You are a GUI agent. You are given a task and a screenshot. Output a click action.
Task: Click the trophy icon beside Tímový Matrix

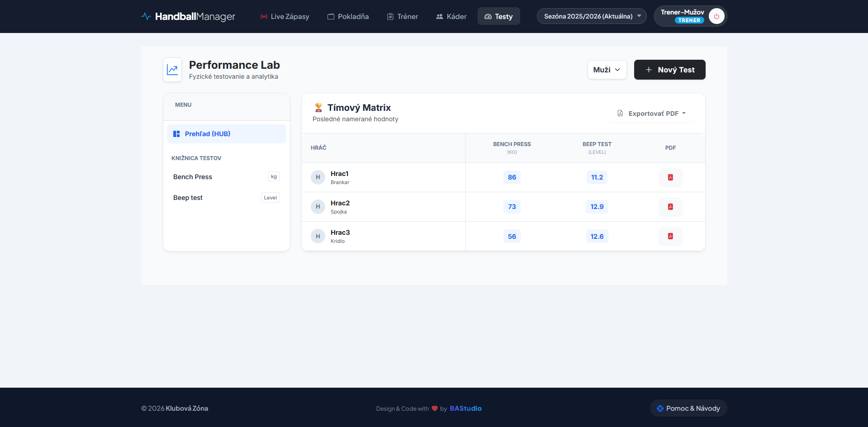318,108
